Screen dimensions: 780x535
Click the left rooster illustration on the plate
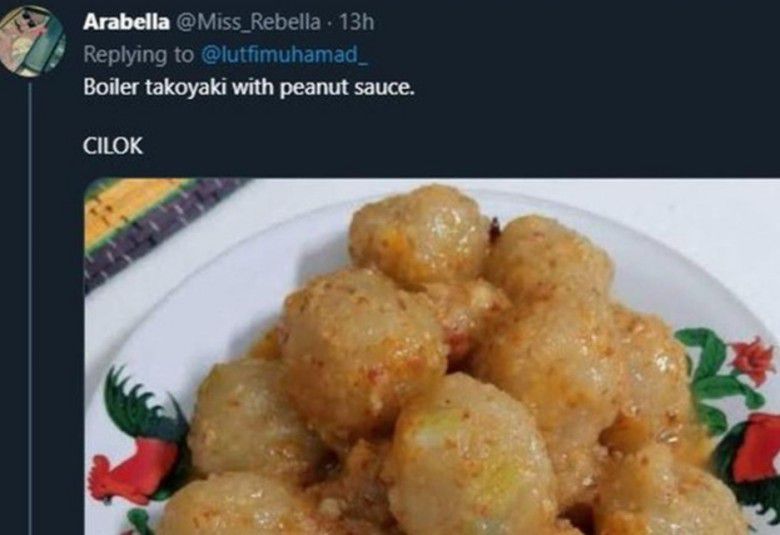point(136,450)
